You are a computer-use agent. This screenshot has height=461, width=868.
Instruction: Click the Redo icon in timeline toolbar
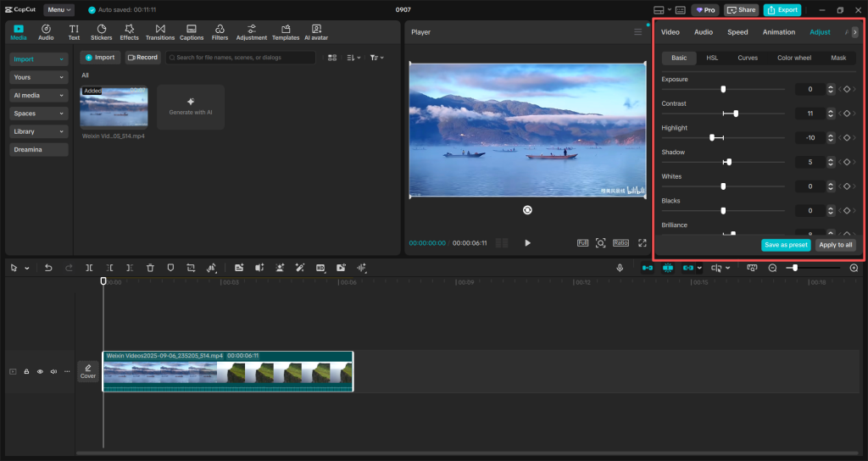coord(69,268)
